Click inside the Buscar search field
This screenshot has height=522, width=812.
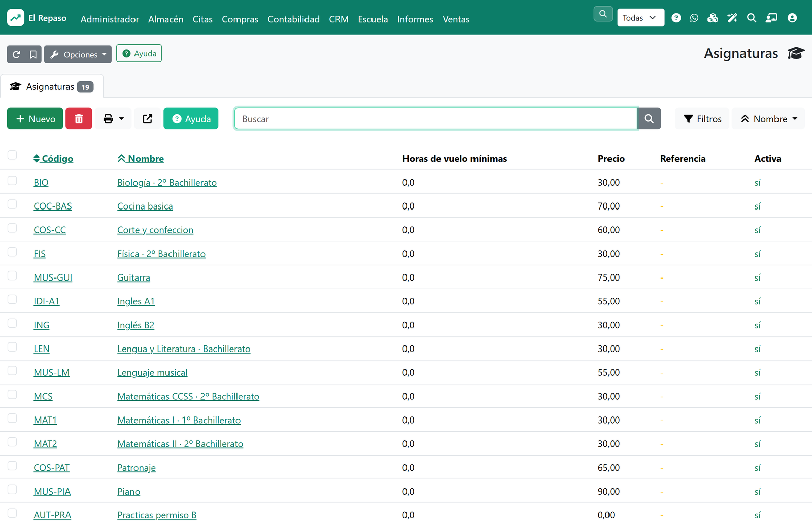coord(436,119)
